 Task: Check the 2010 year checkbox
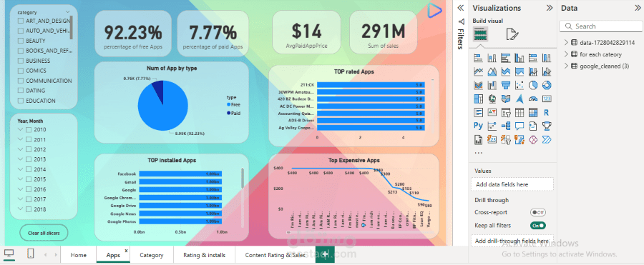coord(29,129)
